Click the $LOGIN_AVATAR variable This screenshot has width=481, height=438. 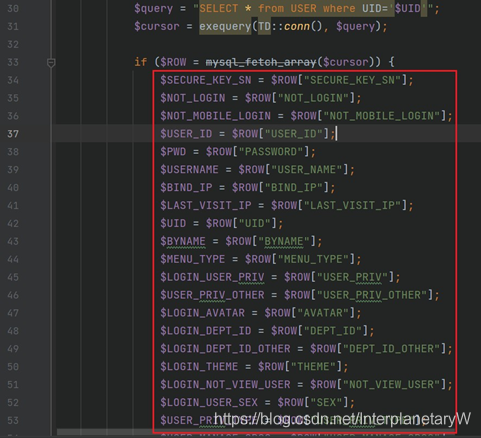tap(202, 313)
